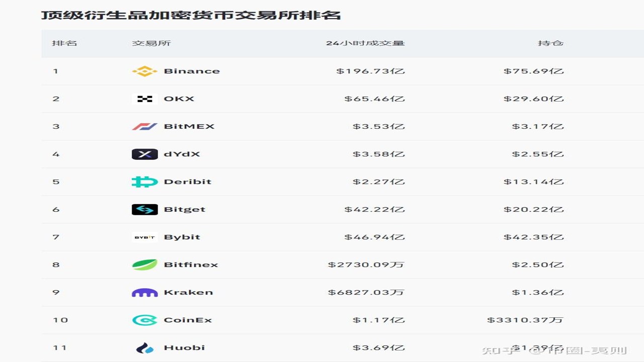Click the Huobi flame icon
The width and height of the screenshot is (644, 362).
(x=144, y=348)
